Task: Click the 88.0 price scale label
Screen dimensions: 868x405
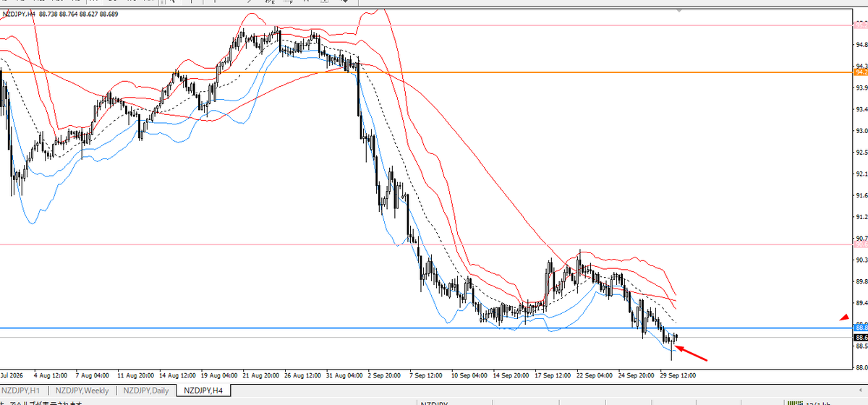Action: coord(861,367)
